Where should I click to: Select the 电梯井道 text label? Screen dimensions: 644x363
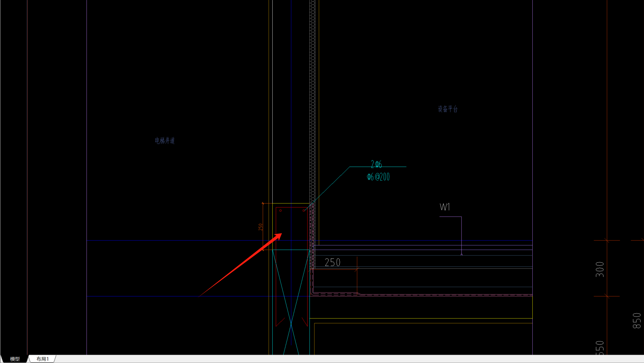point(165,141)
